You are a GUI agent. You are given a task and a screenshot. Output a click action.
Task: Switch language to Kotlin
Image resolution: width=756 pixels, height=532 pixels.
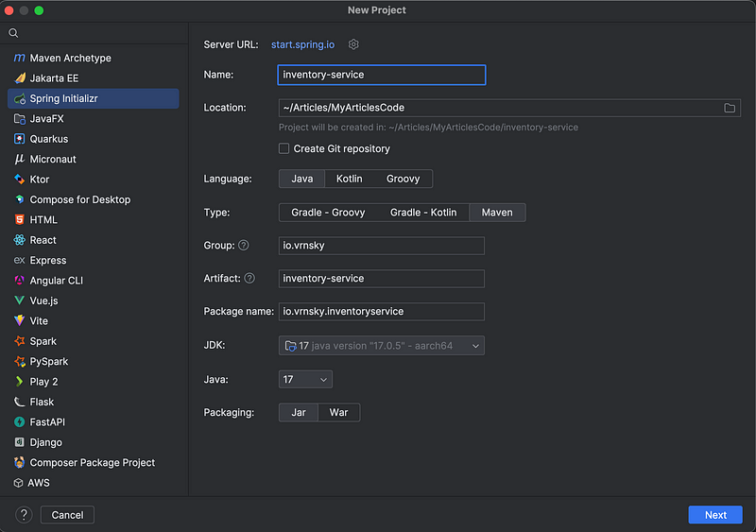click(349, 179)
